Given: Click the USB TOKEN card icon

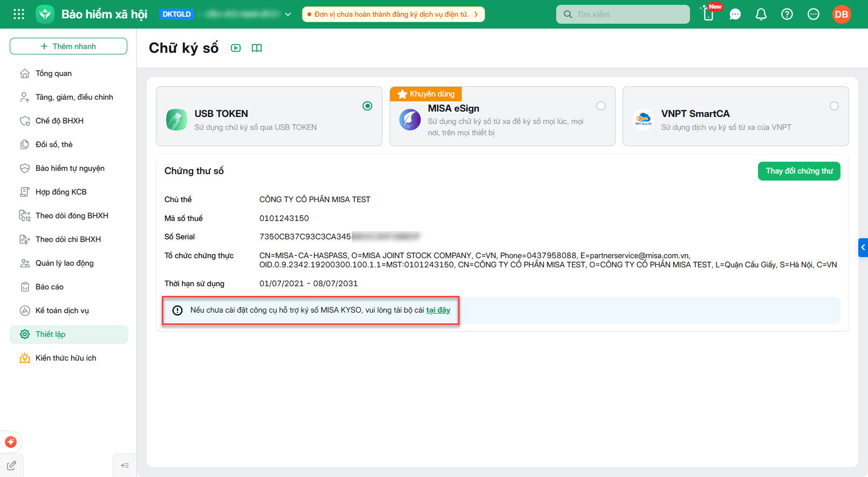Looking at the screenshot, I should (177, 120).
